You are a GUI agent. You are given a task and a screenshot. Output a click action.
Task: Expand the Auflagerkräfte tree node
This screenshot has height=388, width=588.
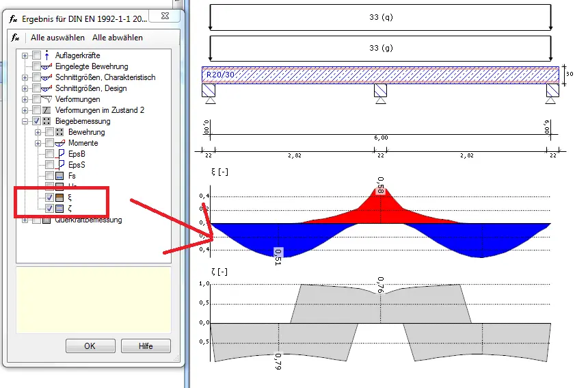[25, 55]
